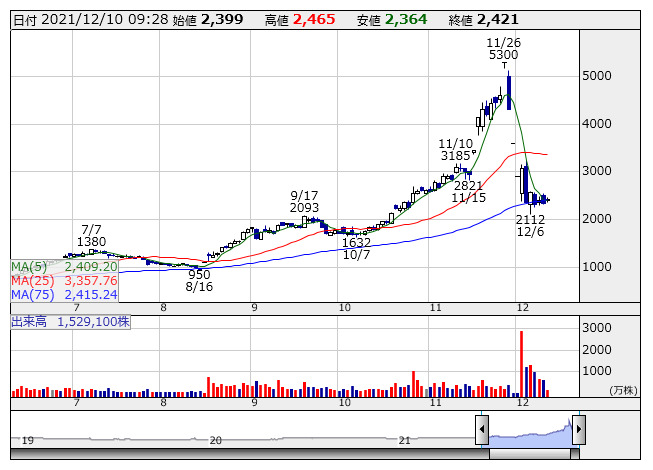The width and height of the screenshot is (653, 470).
Task: Click the 出来高 1,529,100株 volume label
Action: pyautogui.click(x=70, y=322)
